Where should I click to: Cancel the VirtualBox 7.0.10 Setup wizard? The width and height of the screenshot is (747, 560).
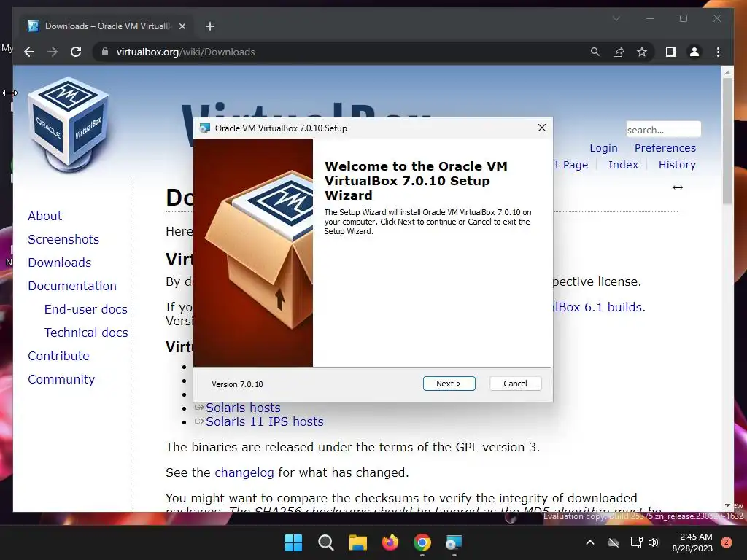[516, 384]
